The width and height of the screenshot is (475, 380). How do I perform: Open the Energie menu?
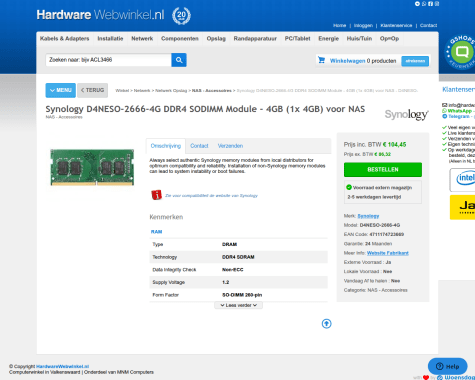click(328, 39)
